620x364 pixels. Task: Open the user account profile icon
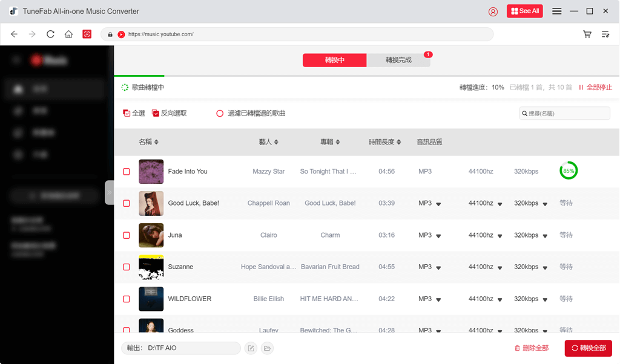click(x=493, y=11)
